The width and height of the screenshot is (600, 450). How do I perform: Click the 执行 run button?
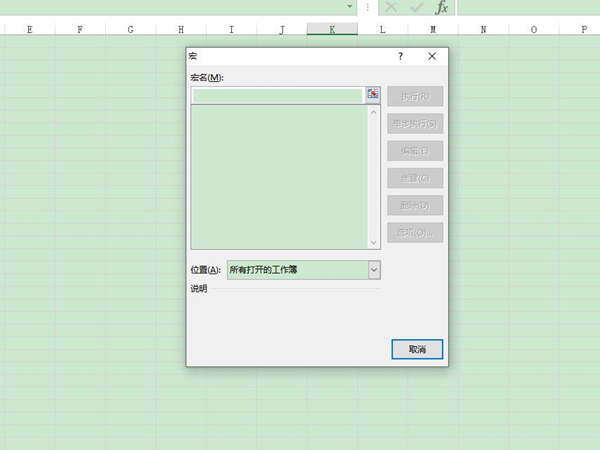414,97
